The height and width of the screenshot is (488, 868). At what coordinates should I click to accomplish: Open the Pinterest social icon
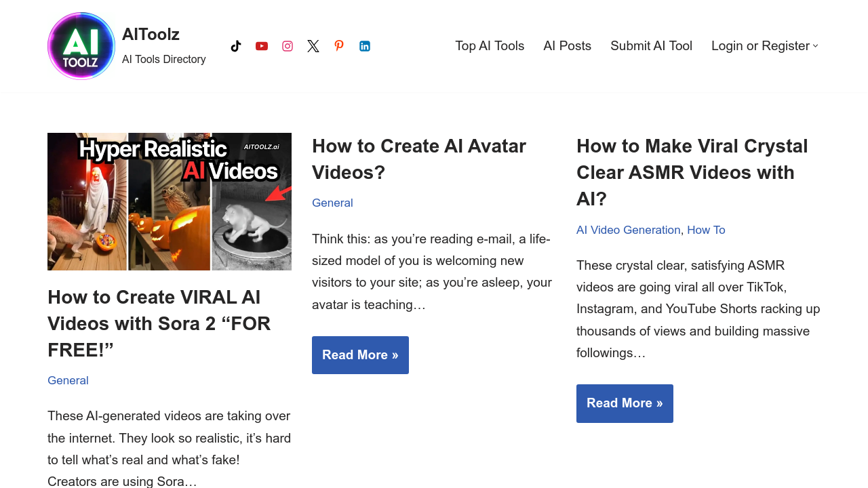click(339, 46)
